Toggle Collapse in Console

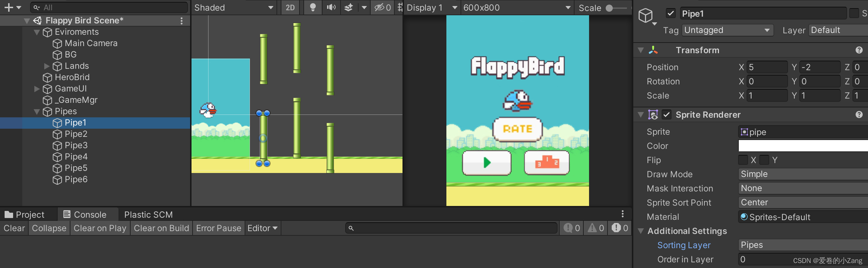click(x=49, y=228)
